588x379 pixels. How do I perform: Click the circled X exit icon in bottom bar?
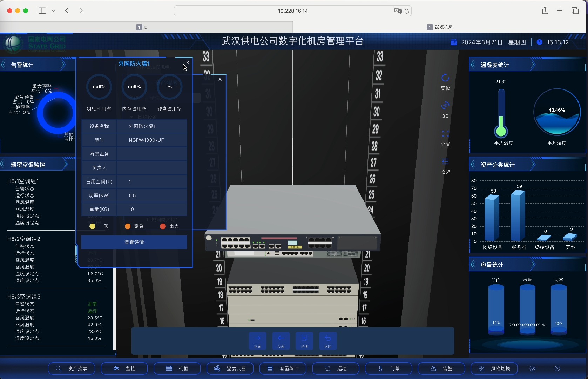click(557, 368)
